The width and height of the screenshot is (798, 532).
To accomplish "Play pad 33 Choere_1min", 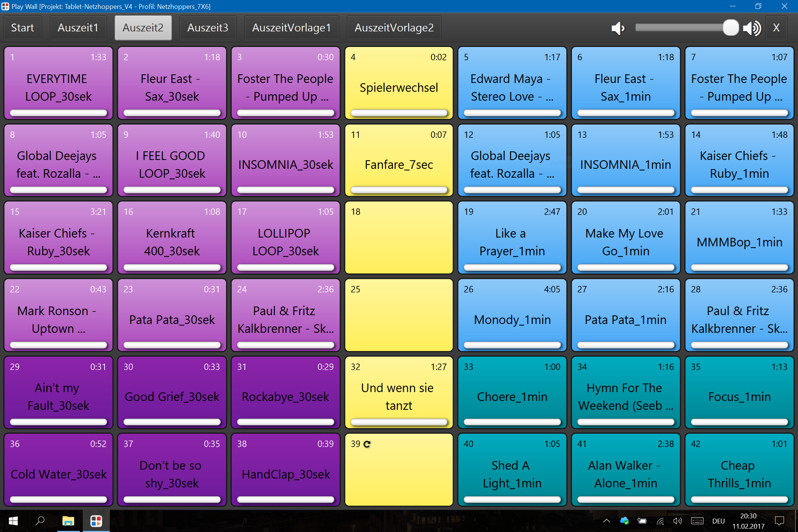I will [x=512, y=392].
